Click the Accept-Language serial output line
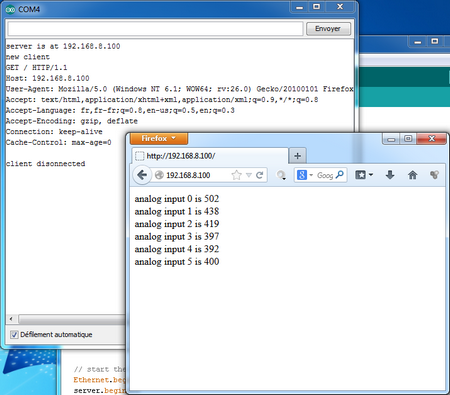Viewport: 450px width, 395px height. click(x=120, y=110)
